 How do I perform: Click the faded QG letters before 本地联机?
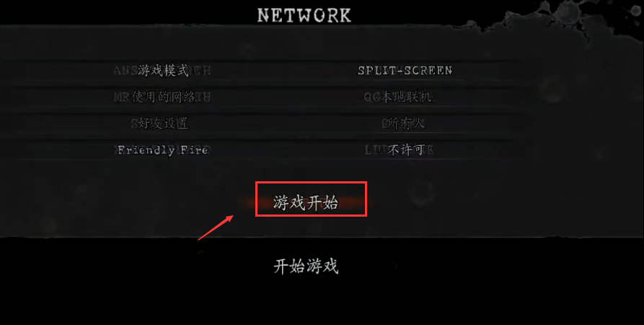(373, 97)
